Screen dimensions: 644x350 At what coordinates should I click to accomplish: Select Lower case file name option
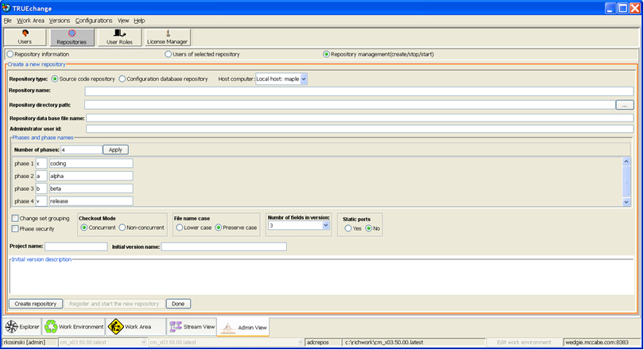coord(180,227)
